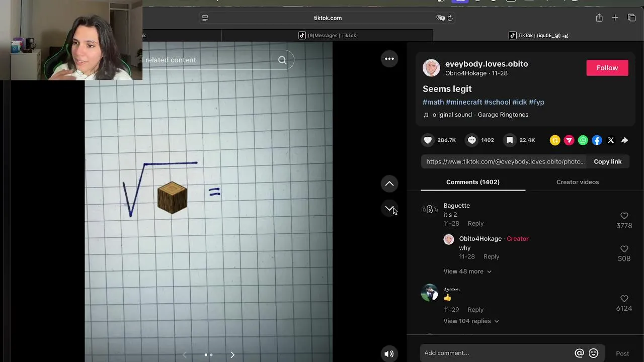Go to previous video with up chevron
Viewport: 644px width, 362px height.
(389, 184)
